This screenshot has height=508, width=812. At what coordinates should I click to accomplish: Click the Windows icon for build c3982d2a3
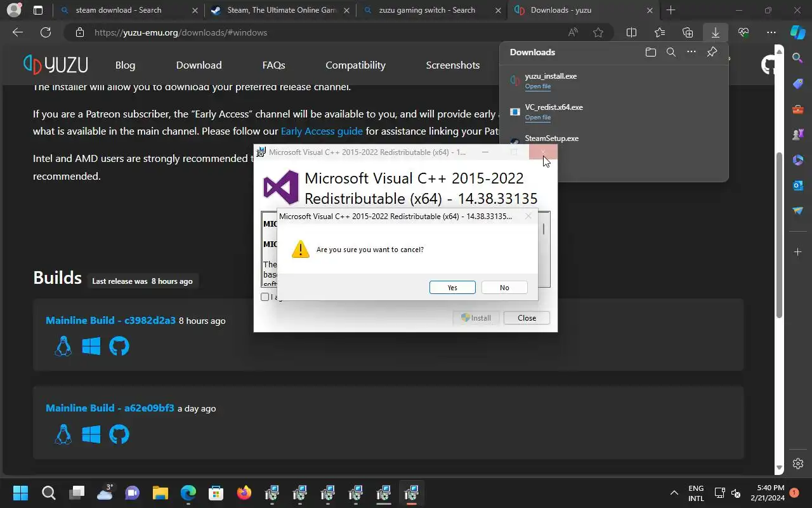tap(91, 346)
